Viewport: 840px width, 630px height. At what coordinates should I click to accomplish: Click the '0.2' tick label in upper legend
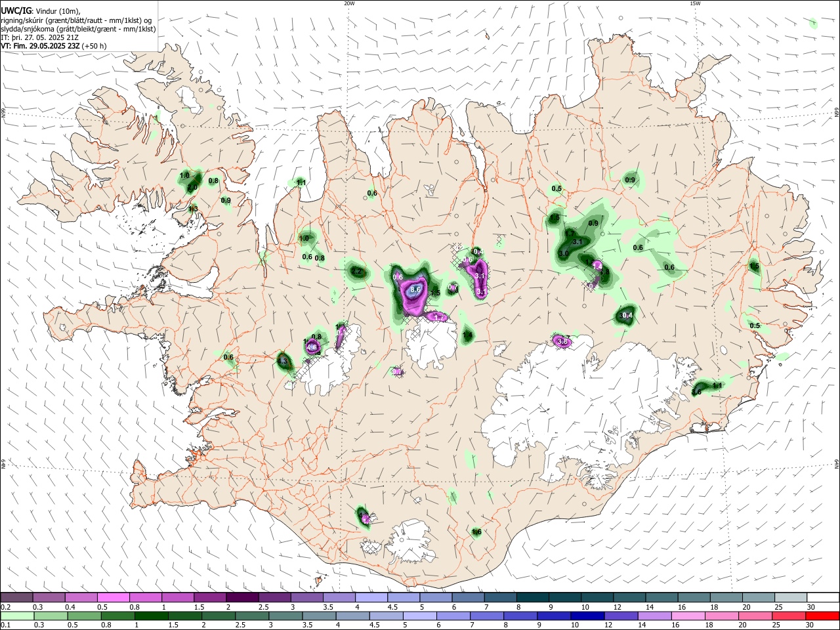(5, 607)
